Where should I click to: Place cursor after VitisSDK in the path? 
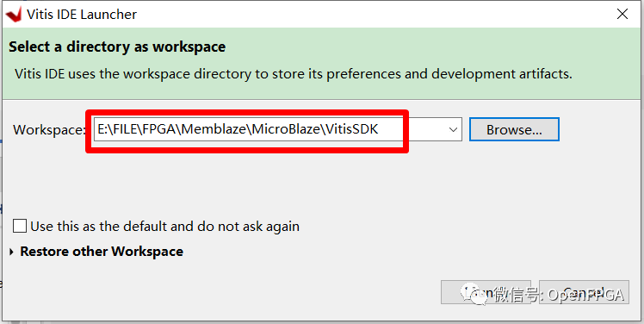[x=379, y=129]
